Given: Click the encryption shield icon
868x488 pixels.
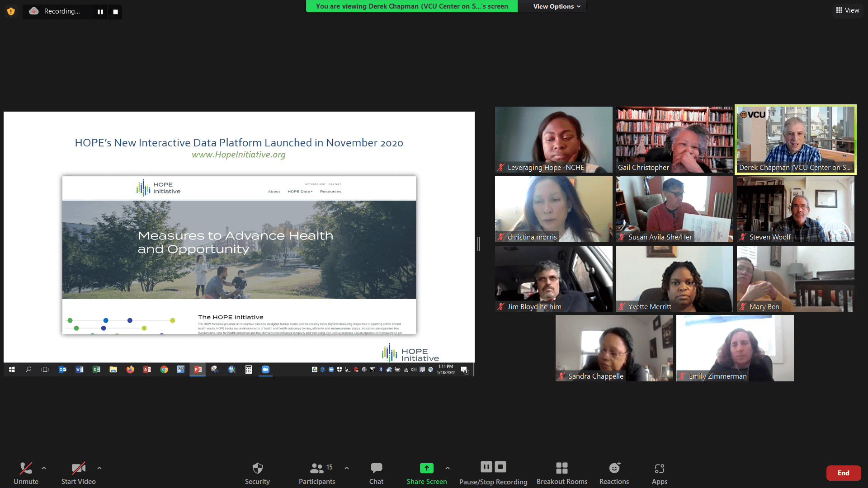Looking at the screenshot, I should [x=11, y=11].
